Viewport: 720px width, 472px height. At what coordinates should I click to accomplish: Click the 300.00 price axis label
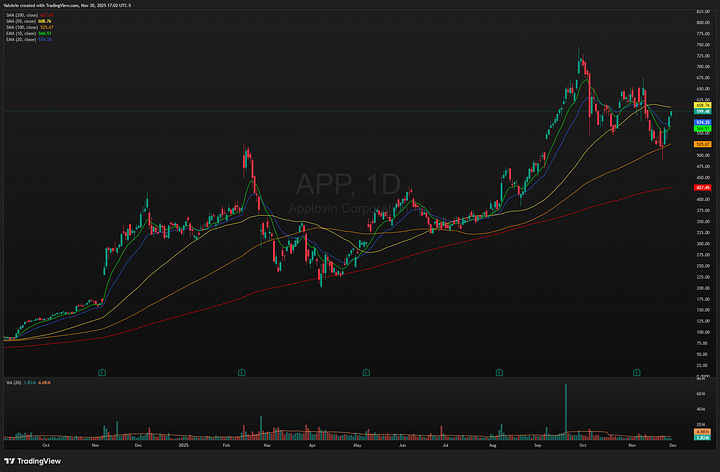coord(703,244)
